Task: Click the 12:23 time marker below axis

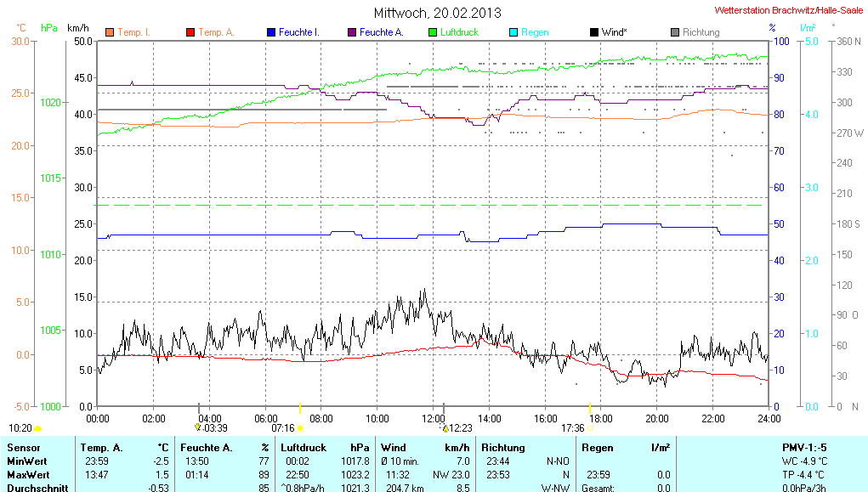Action: pos(459,428)
